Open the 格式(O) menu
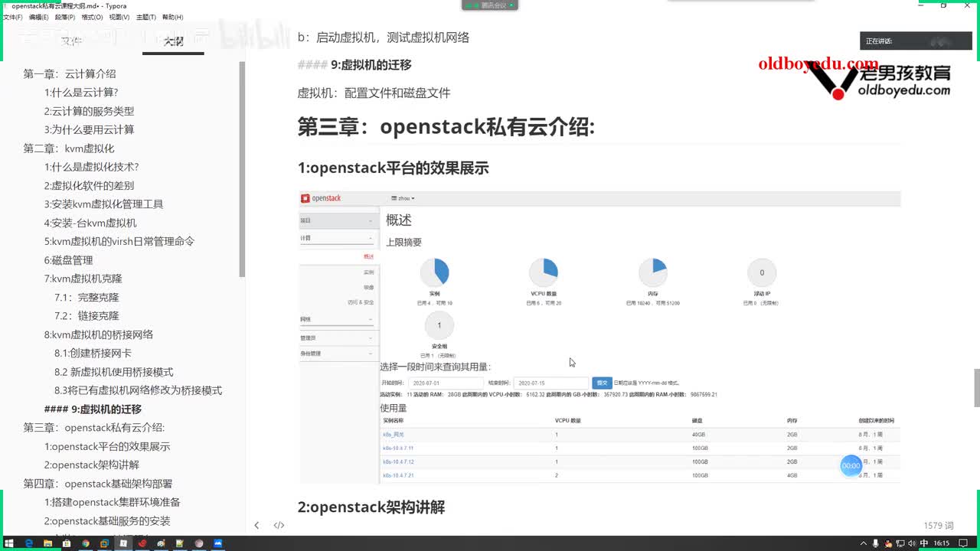Image resolution: width=980 pixels, height=551 pixels. click(92, 17)
